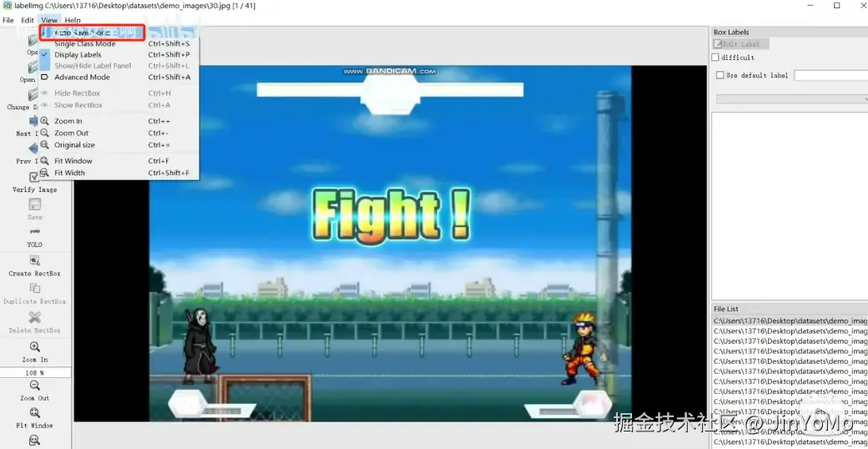Open the Help menu
Viewport: 868px width, 449px height.
[73, 20]
